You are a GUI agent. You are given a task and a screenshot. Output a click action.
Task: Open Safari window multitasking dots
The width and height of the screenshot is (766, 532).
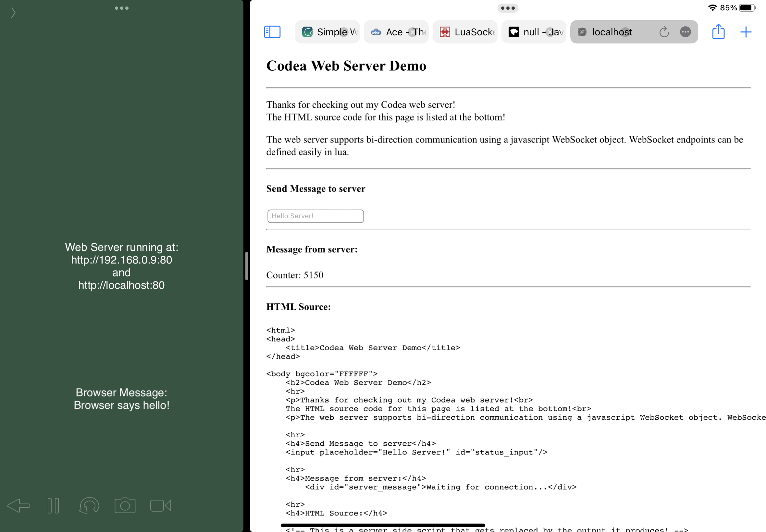[508, 8]
